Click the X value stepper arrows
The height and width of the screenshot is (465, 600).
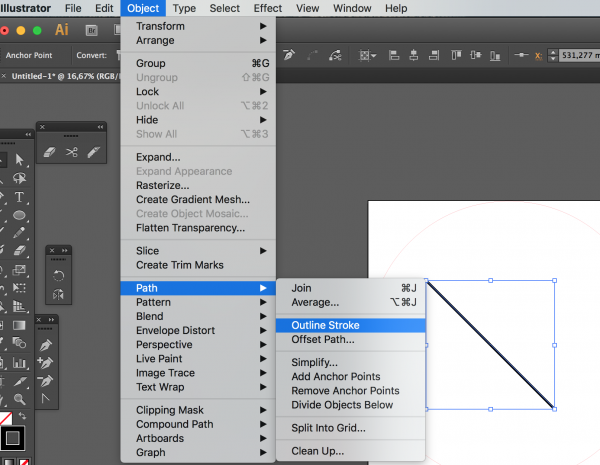553,55
